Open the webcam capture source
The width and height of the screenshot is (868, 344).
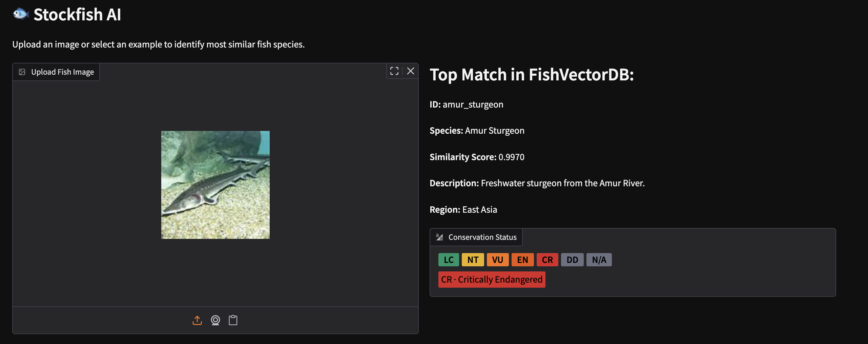coord(215,320)
